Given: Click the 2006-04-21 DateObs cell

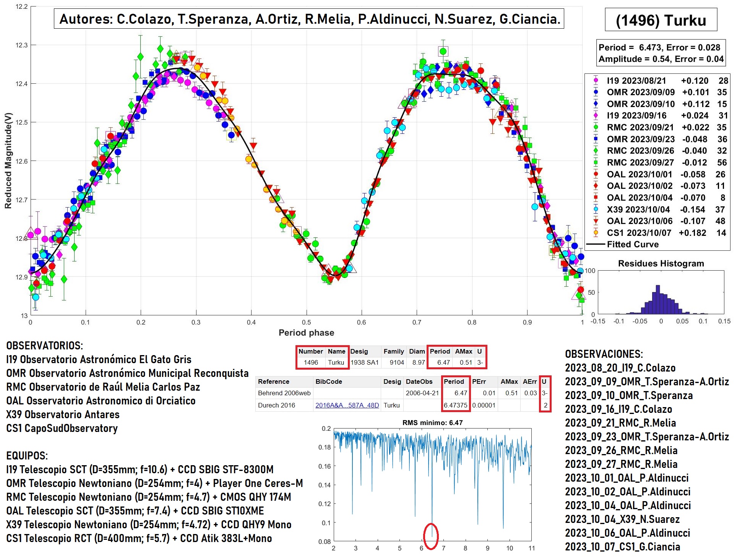Looking at the screenshot, I should pos(422,393).
